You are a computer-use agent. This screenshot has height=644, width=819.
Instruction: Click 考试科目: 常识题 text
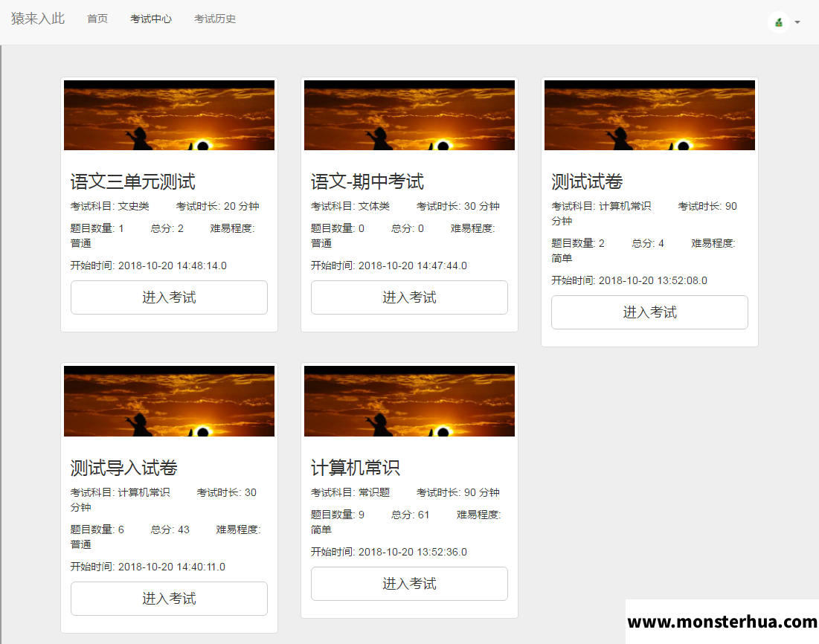click(350, 492)
